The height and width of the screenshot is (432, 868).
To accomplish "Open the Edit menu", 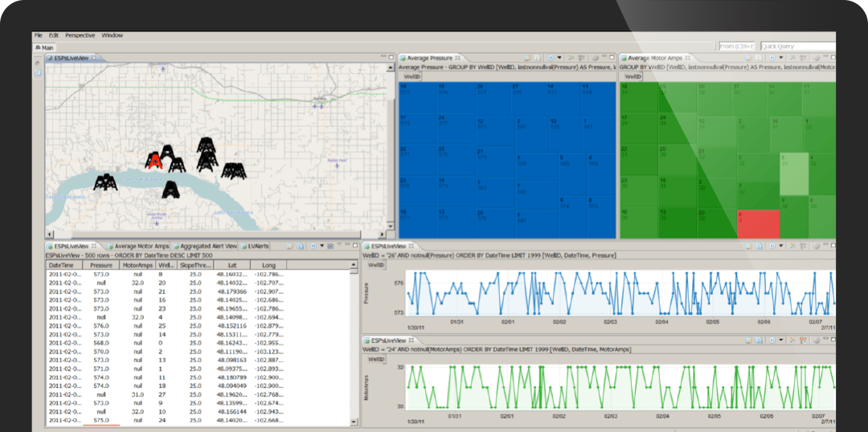I will 53,35.
